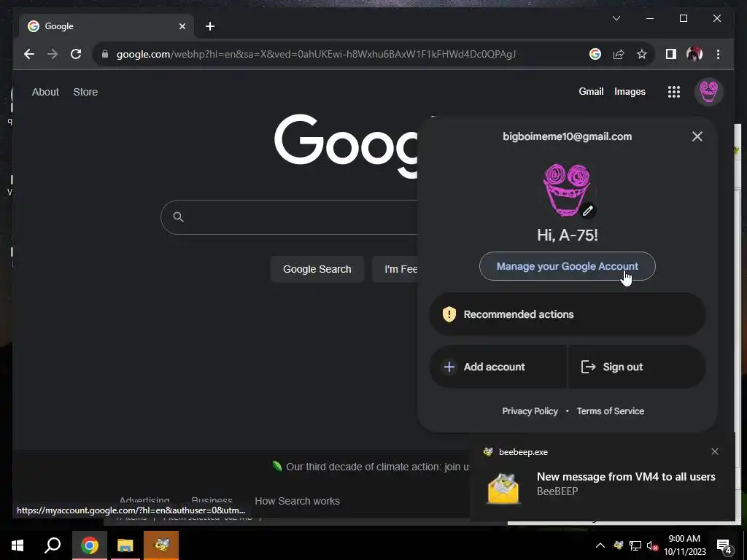Open Chrome's three-dot menu
The image size is (747, 560).
click(x=718, y=54)
